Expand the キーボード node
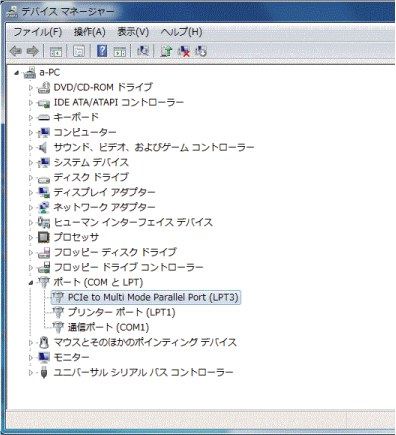 31,118
